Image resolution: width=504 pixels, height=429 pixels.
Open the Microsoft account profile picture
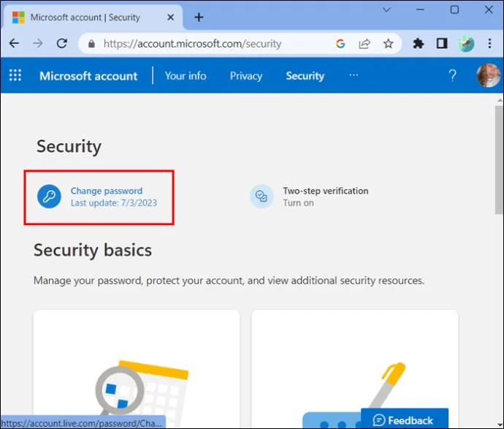(488, 75)
